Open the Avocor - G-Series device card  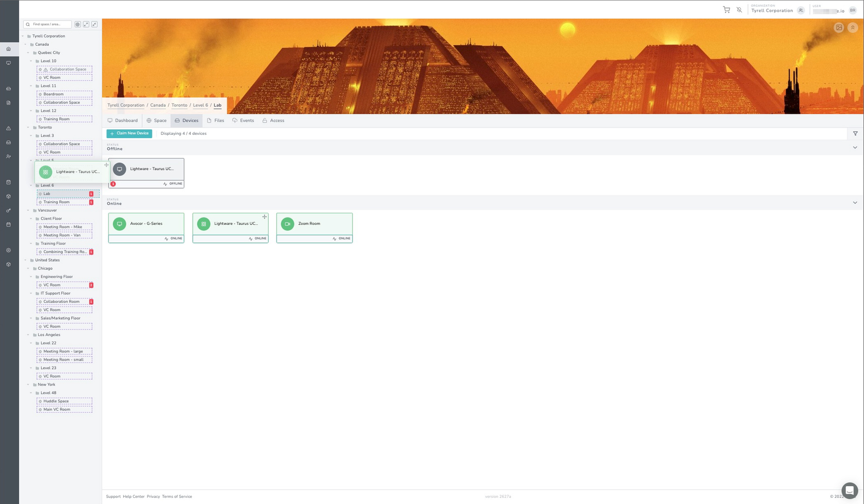click(146, 228)
